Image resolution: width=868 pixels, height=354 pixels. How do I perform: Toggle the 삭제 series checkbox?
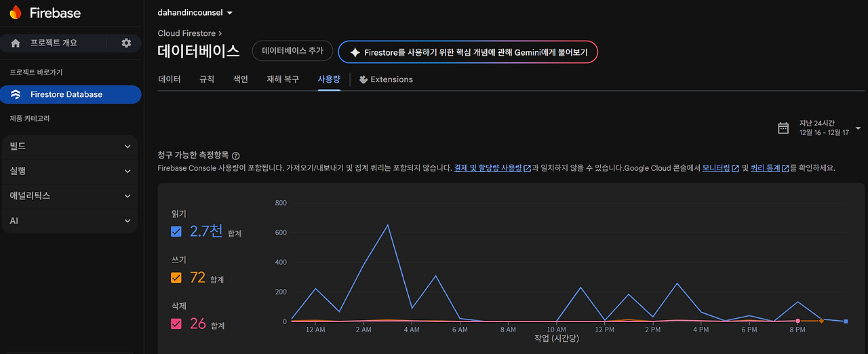pos(176,323)
